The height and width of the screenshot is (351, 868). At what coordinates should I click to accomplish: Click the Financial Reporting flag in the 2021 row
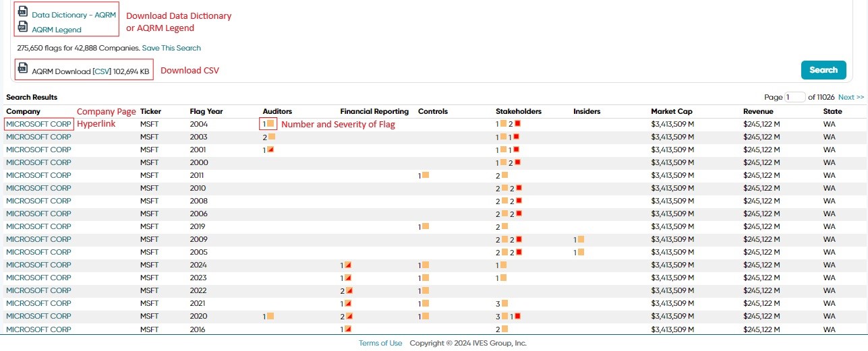pos(348,303)
